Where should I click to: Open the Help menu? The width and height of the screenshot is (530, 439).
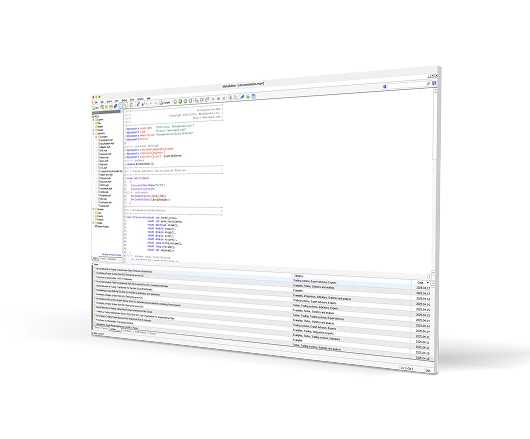[x=148, y=99]
